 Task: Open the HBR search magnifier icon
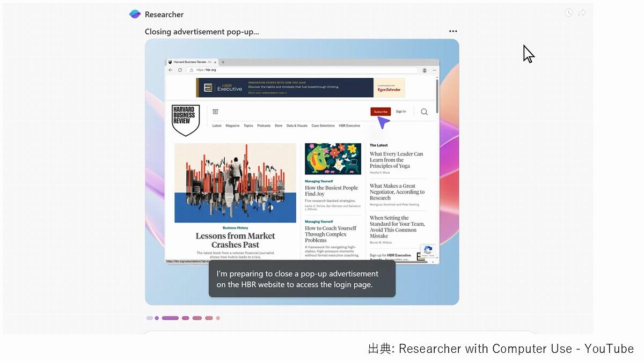(x=424, y=112)
